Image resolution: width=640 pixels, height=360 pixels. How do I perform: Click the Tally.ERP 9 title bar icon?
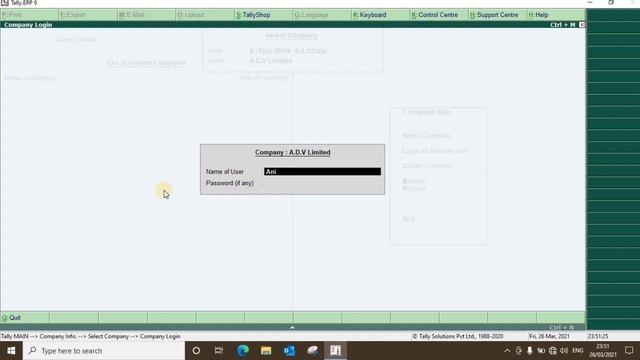(x=5, y=3)
